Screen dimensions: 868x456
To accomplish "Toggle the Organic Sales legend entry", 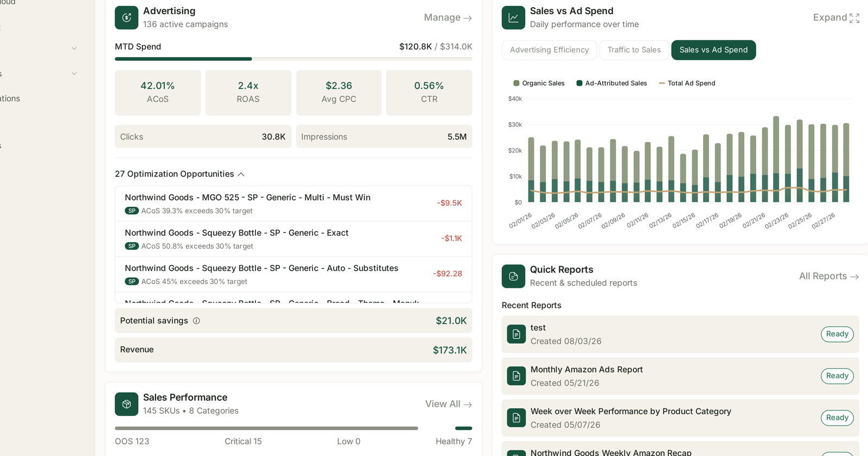I will click(x=539, y=83).
